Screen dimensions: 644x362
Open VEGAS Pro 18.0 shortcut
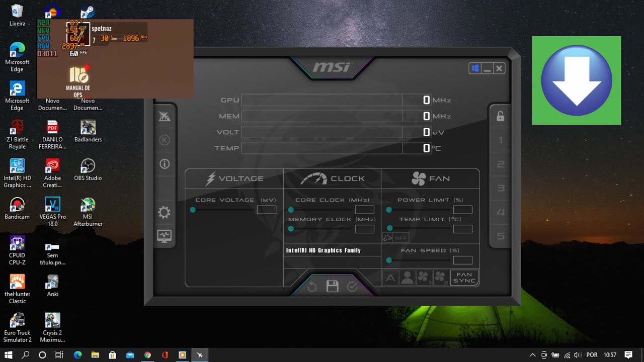click(x=52, y=212)
